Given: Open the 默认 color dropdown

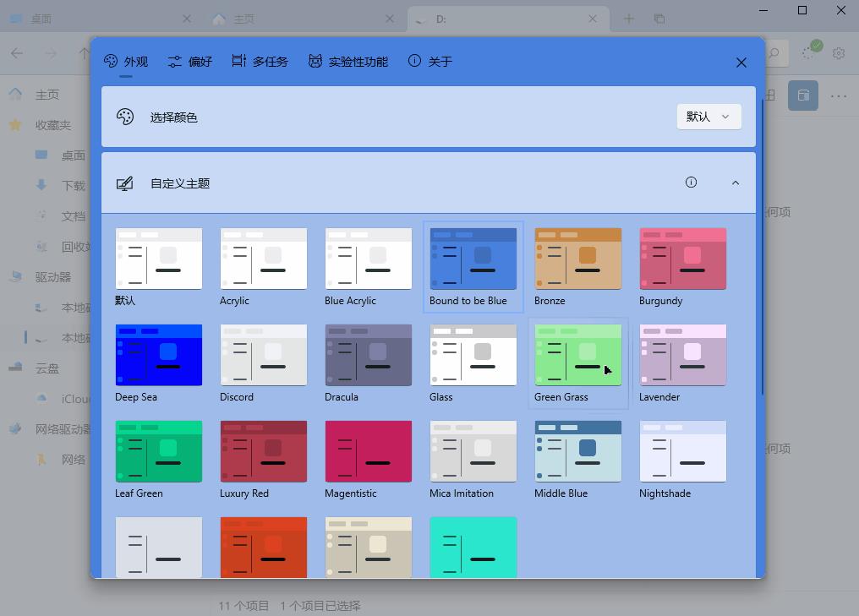Looking at the screenshot, I should tap(709, 117).
